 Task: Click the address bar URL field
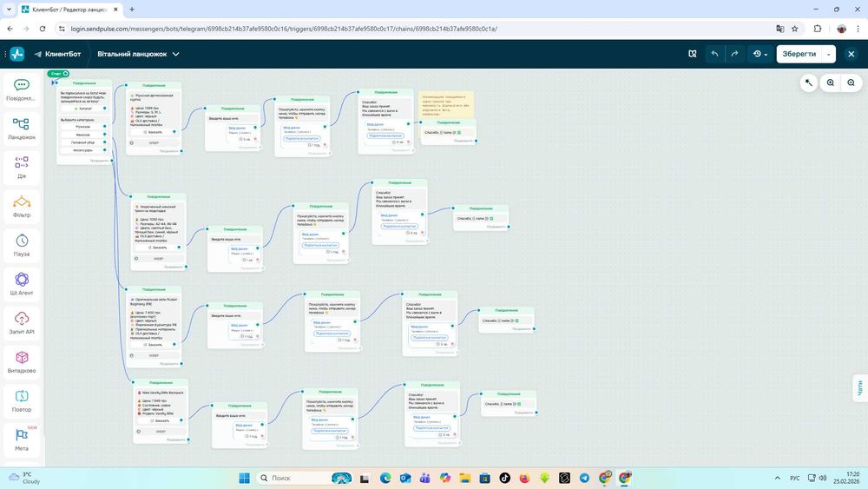click(415, 29)
